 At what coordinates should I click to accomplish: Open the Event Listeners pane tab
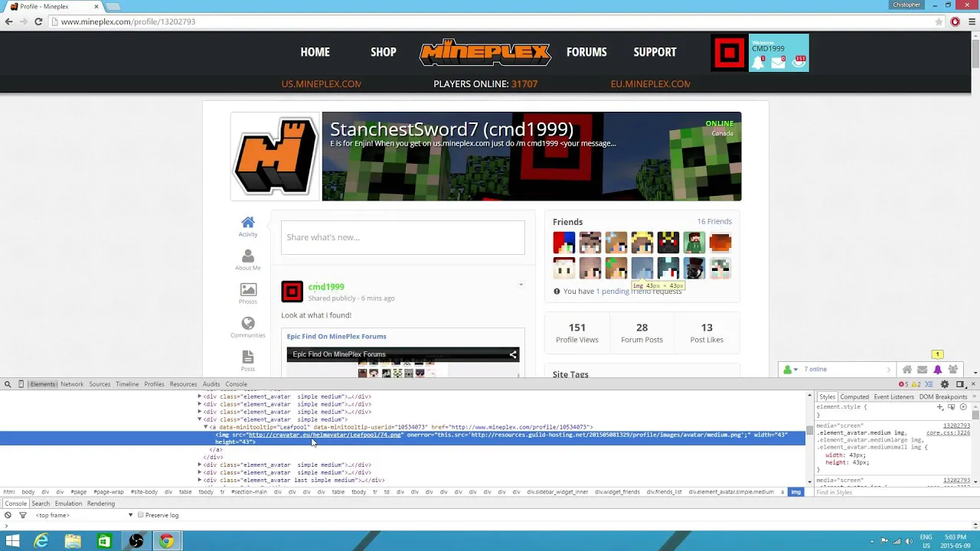pos(894,396)
